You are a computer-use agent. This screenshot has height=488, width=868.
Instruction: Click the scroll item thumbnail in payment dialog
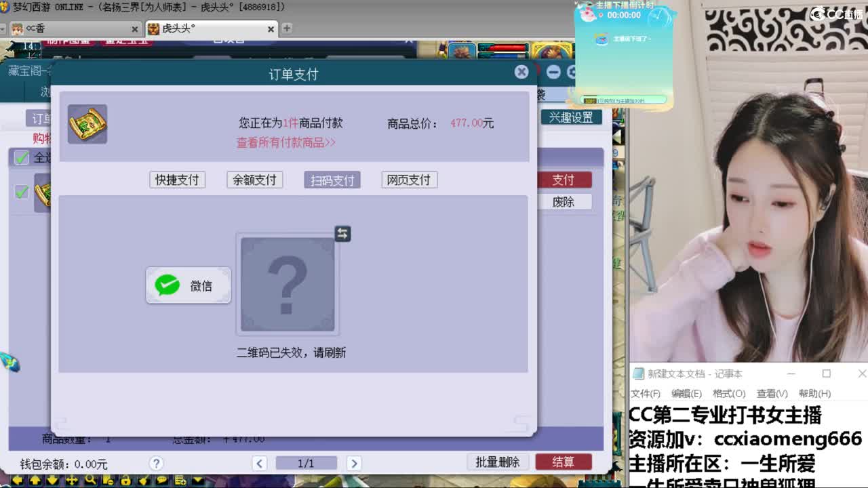pyautogui.click(x=87, y=125)
